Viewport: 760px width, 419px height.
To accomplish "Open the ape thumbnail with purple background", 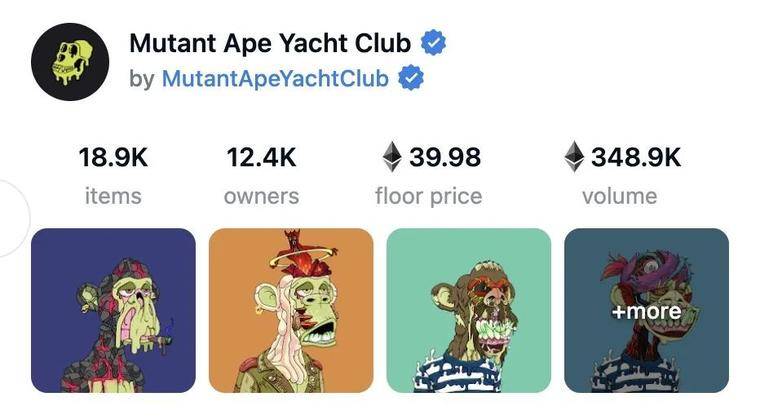I will point(113,310).
